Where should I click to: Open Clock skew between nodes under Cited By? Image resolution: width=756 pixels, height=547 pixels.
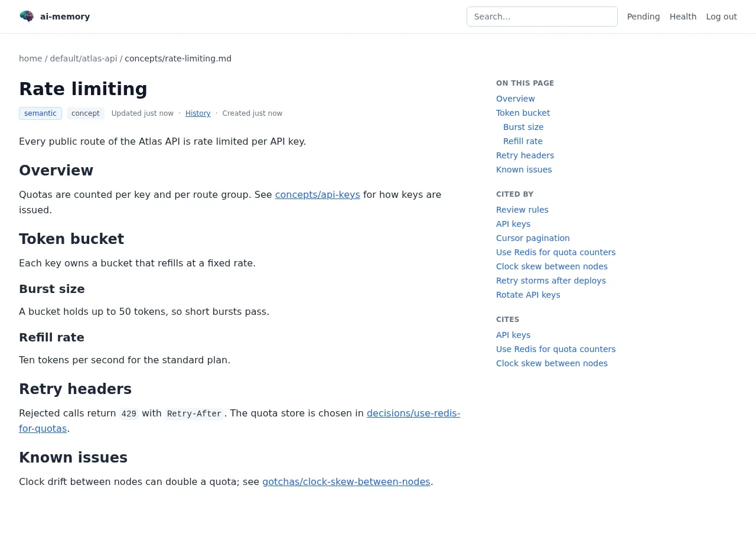552,266
